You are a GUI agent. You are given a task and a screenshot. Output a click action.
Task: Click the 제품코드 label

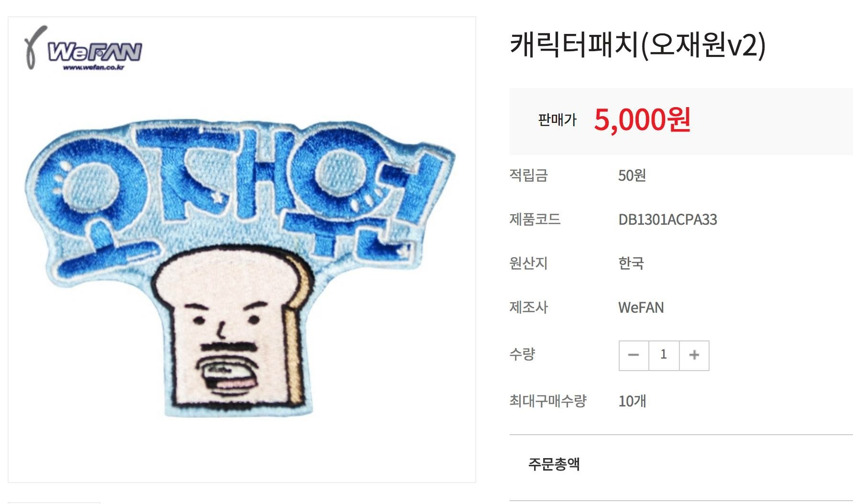(x=535, y=219)
